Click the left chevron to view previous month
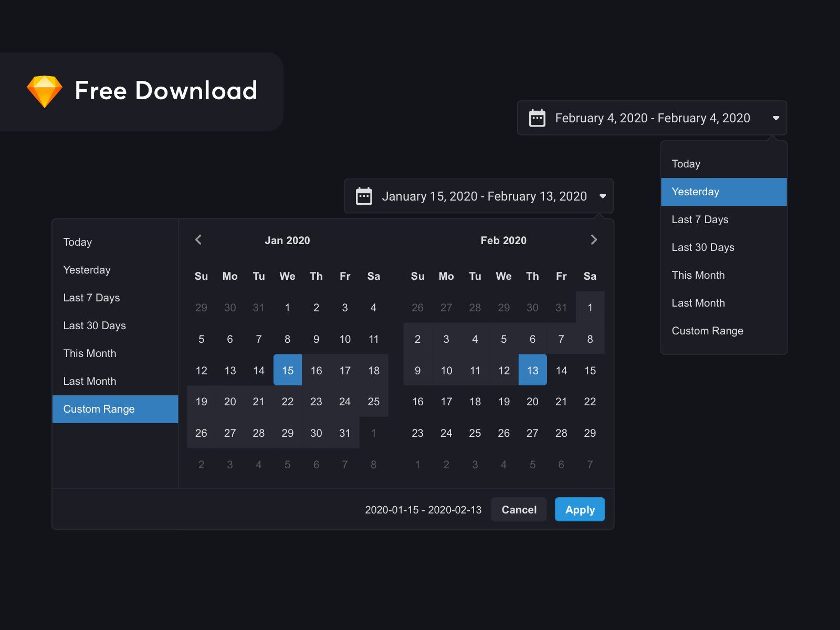This screenshot has height=630, width=840. click(198, 240)
